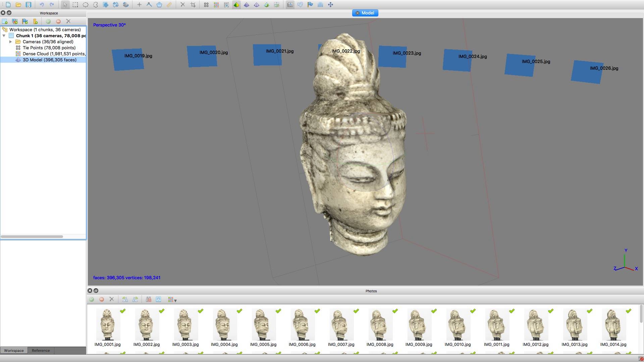Click the Workspace panel horizontal scrollbar
Viewport: 644px width, 362px height.
click(x=32, y=237)
